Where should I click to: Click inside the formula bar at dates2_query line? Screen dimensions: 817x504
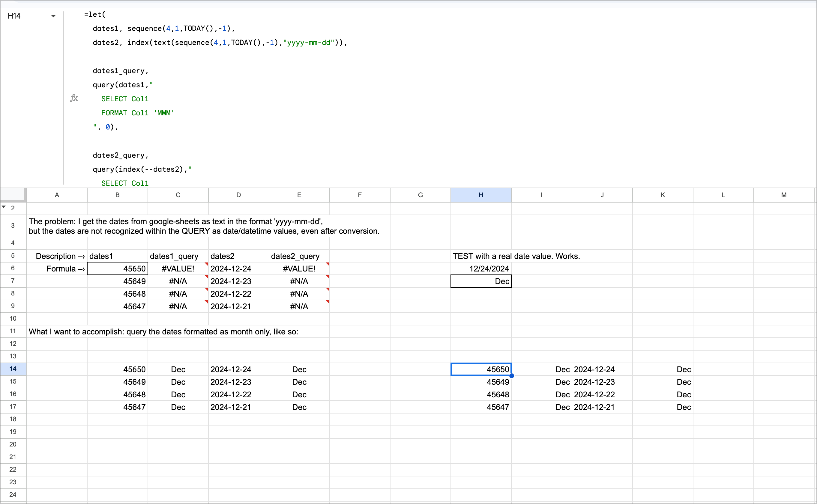point(121,155)
